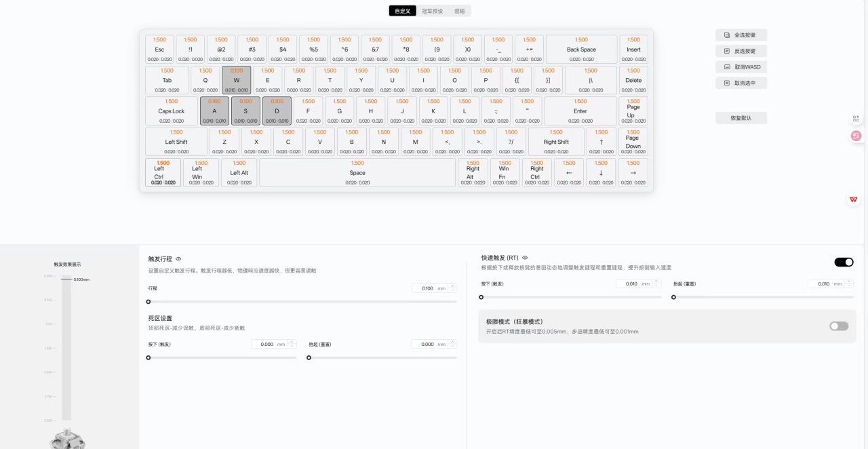This screenshot has width=868, height=449.
Task: Select the Delete key
Action: click(633, 80)
